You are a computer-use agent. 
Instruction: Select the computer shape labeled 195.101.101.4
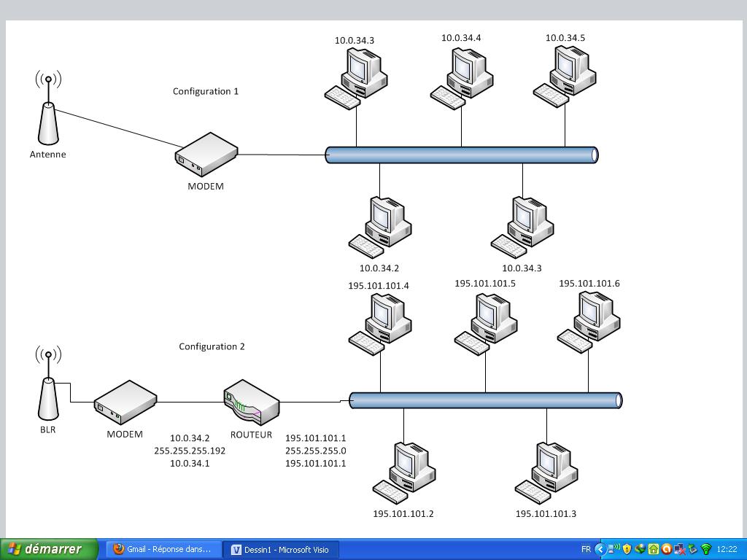(379, 324)
